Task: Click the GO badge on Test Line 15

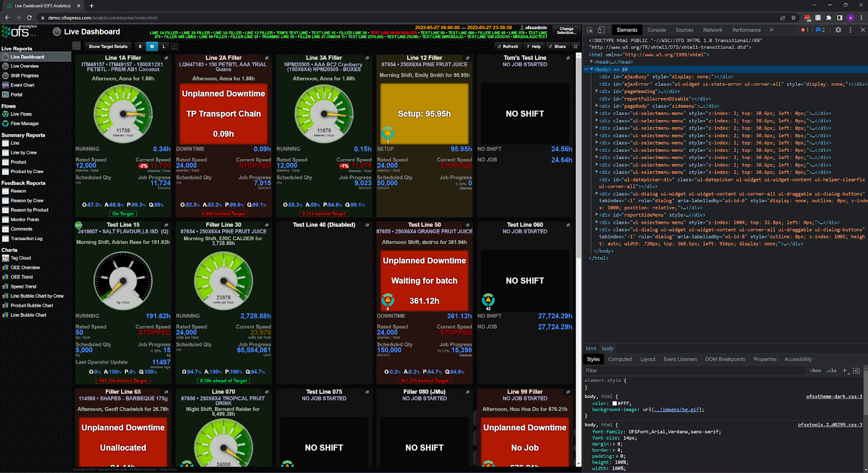Action: 79,225
